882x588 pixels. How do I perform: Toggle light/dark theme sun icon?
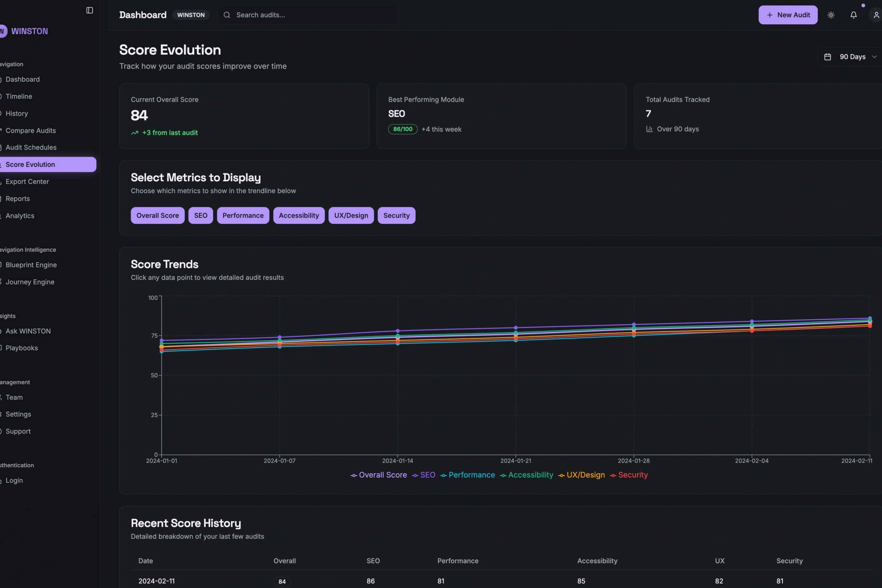click(x=831, y=15)
